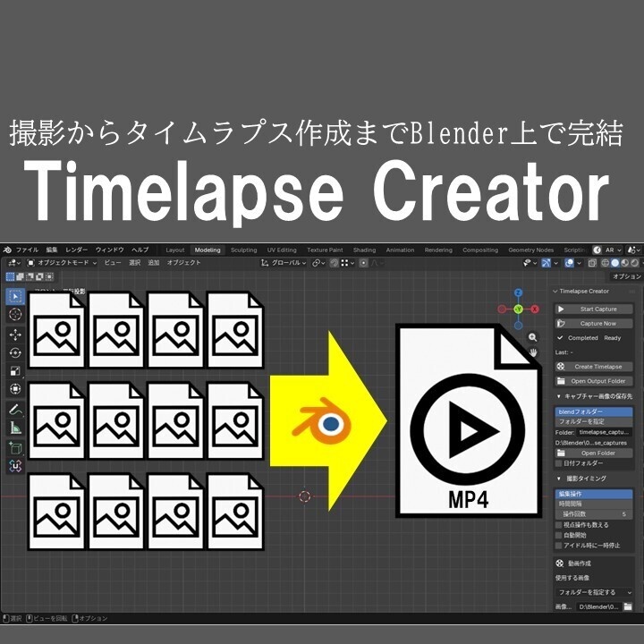Open the オブジェクトモード dropdown
The width and height of the screenshot is (644, 644).
(63, 263)
